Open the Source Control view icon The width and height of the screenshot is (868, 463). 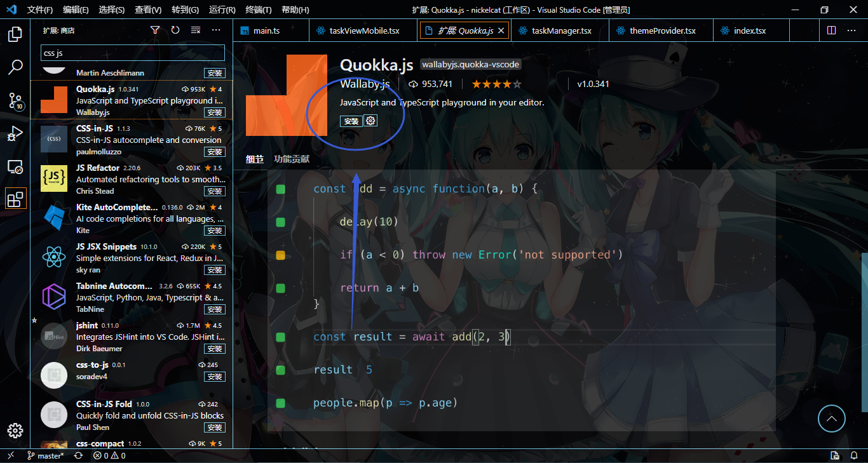tap(15, 100)
